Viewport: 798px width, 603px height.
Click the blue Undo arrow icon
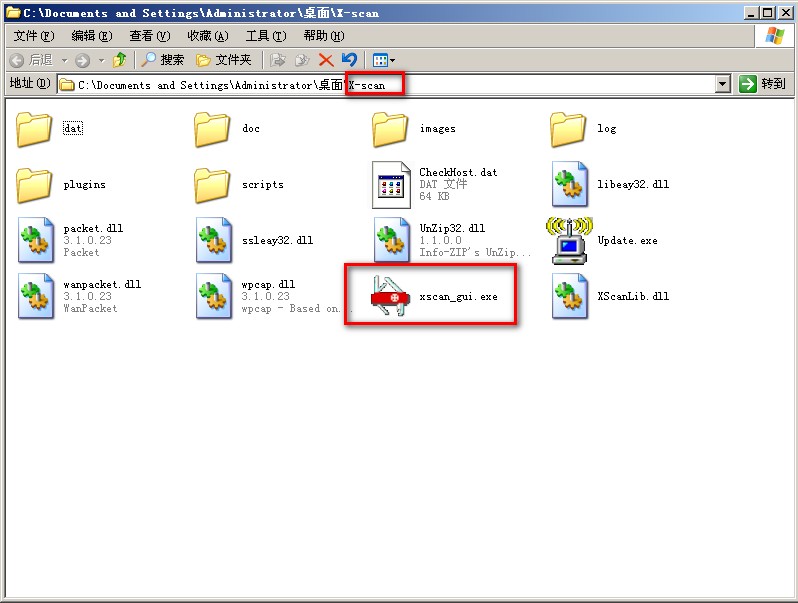[x=350, y=60]
